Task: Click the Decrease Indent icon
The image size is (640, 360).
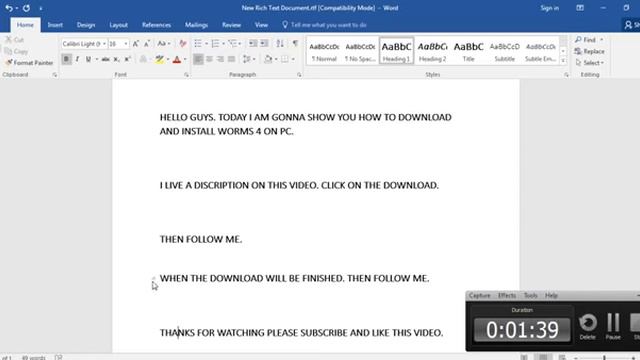Action: click(x=253, y=43)
